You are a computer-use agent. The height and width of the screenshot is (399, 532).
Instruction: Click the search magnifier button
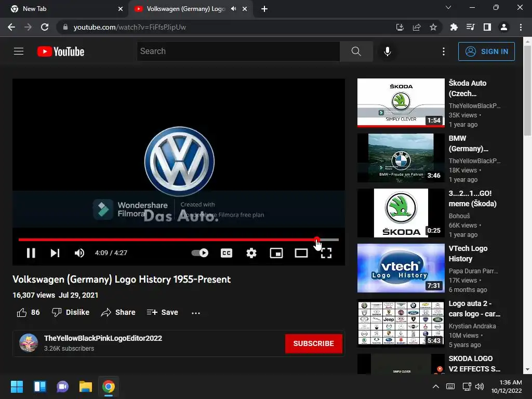coord(356,51)
